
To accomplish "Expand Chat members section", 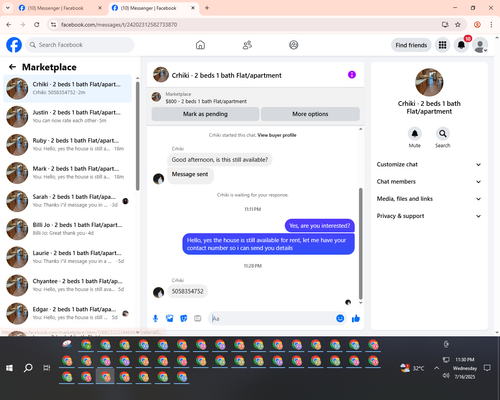I will tap(429, 182).
